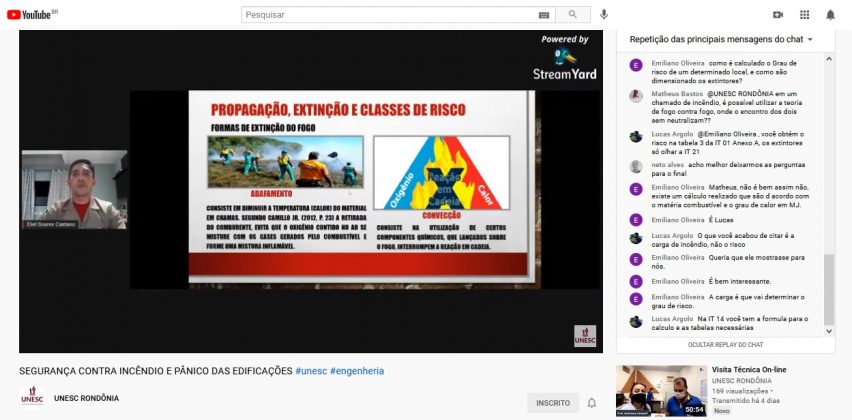This screenshot has width=852, height=420.
Task: Click the UNESC channel avatar
Action: pyautogui.click(x=32, y=398)
